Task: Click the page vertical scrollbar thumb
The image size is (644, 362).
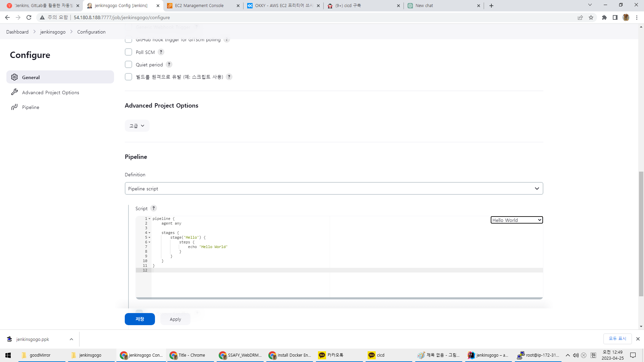Action: coord(641,234)
